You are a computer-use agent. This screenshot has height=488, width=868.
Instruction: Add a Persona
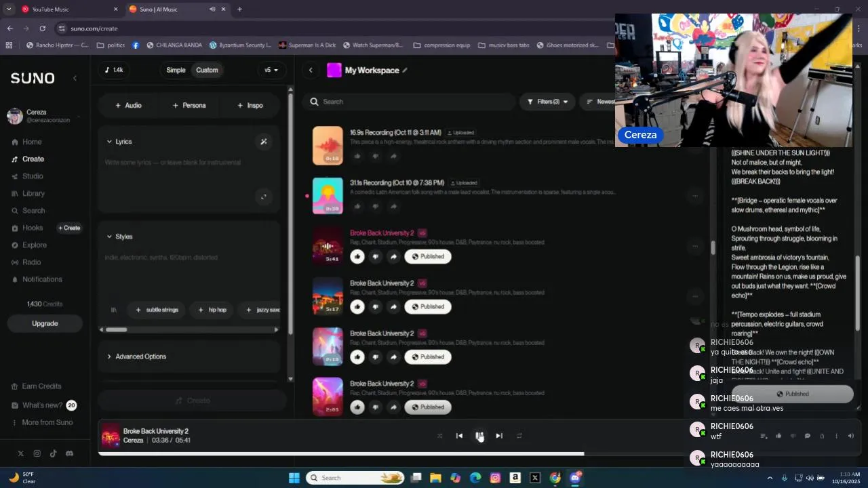pos(189,105)
